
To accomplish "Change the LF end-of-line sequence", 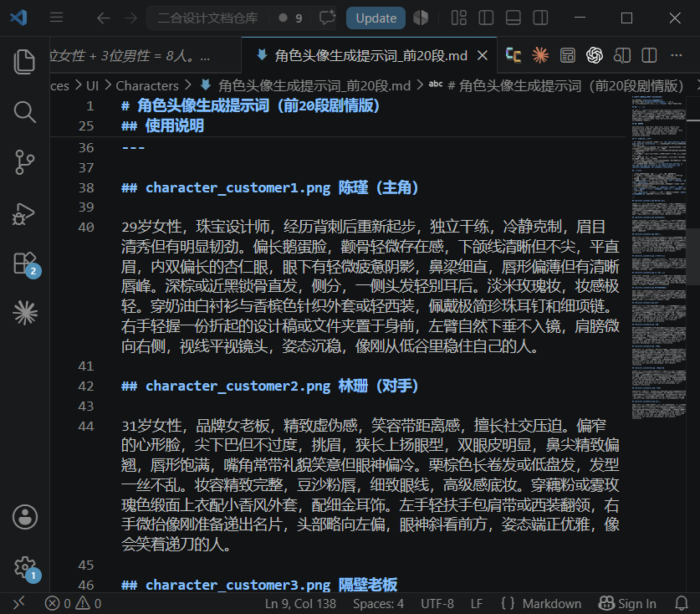I will 477,604.
